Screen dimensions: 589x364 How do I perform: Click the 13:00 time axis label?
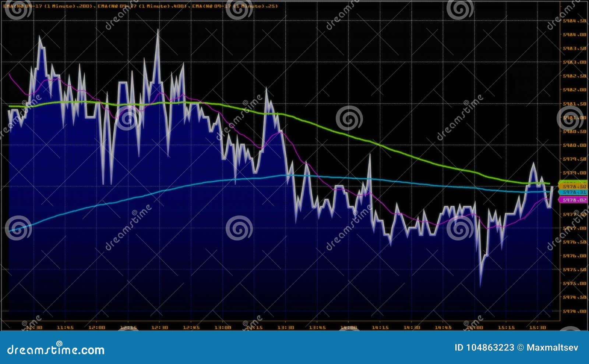pyautogui.click(x=223, y=328)
